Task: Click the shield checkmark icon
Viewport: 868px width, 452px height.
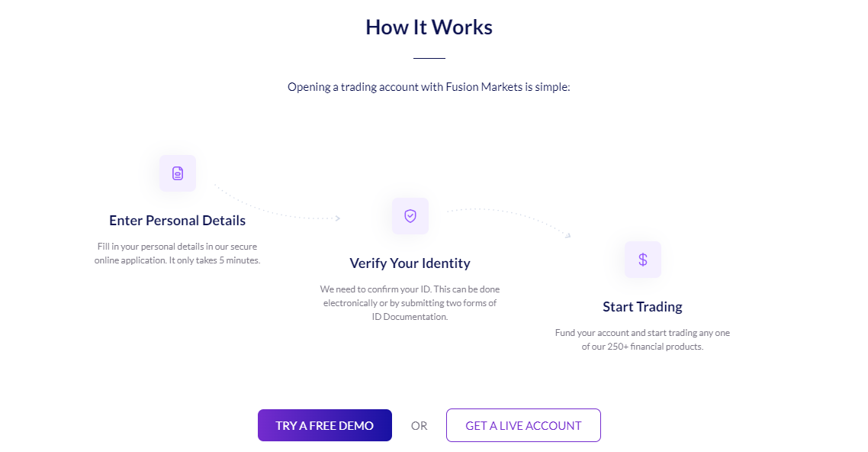Action: [x=410, y=216]
